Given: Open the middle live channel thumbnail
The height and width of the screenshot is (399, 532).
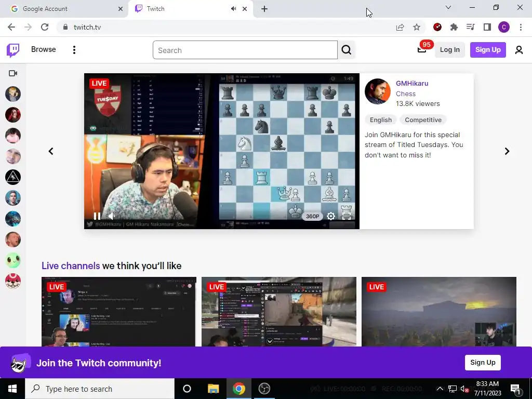Looking at the screenshot, I should (279, 312).
